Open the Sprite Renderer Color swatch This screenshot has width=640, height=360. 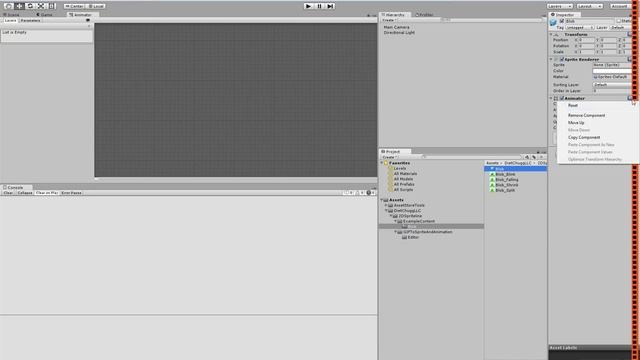click(612, 71)
